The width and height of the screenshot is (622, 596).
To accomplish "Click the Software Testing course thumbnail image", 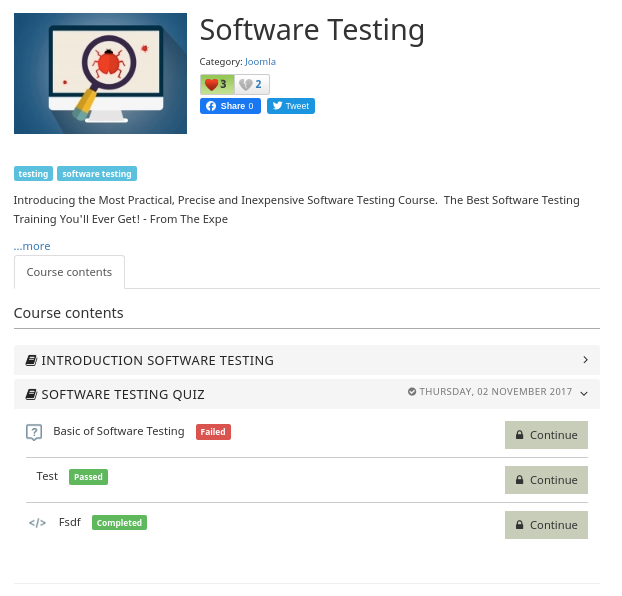I will 100,73.
